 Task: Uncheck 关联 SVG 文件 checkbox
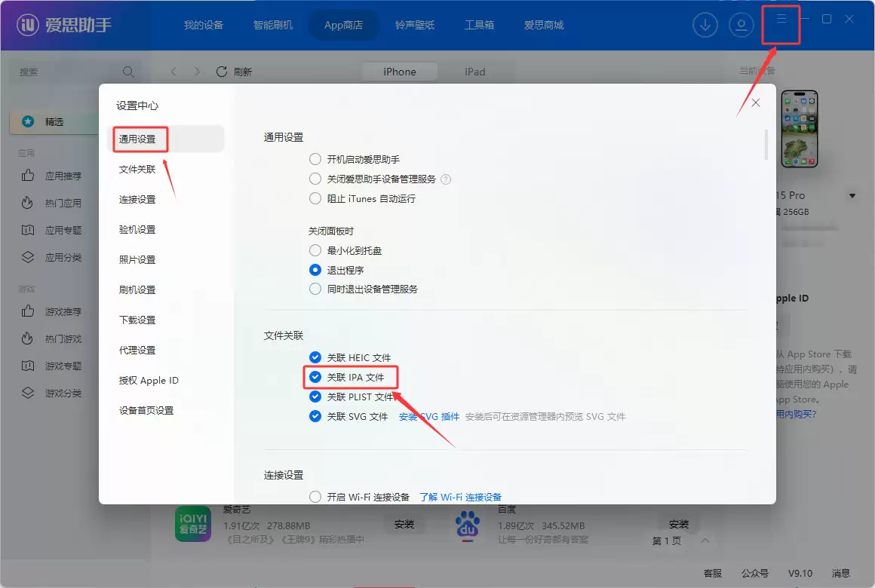[x=315, y=416]
